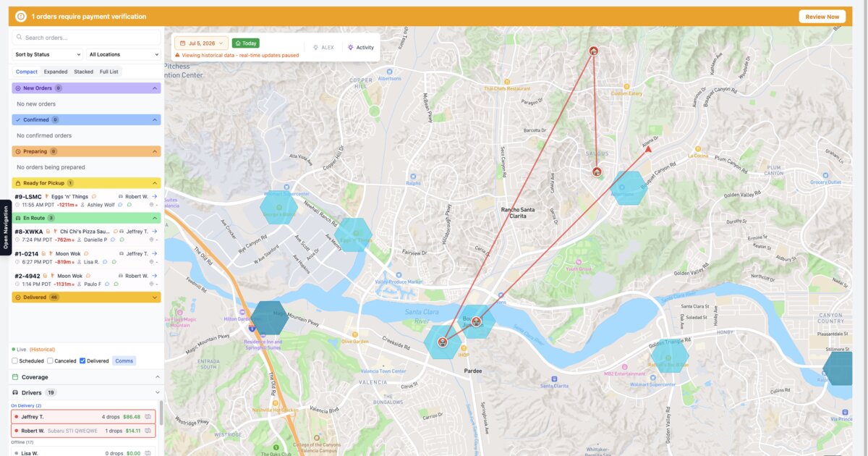The width and height of the screenshot is (868, 456).
Task: Open green message icon next to Lisa R.
Action: (114, 262)
